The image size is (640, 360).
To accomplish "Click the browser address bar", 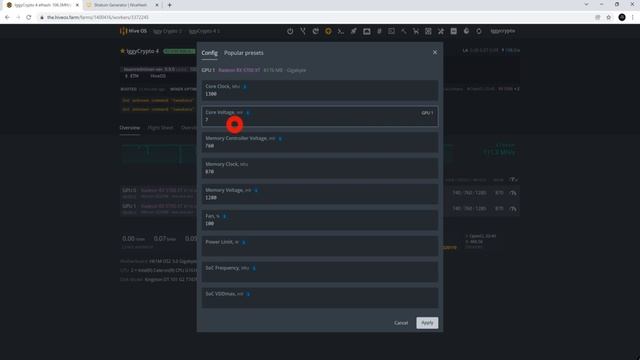I will pyautogui.click(x=314, y=17).
